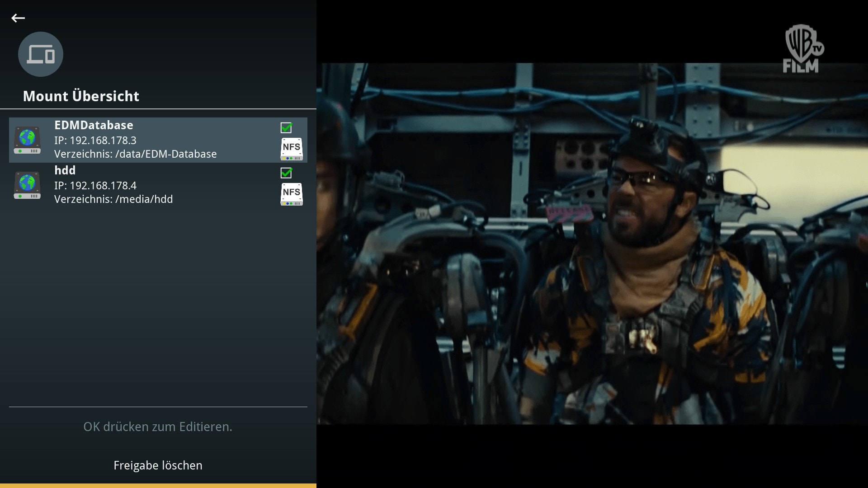Click Verzeichnis: /media/hdd text
This screenshot has width=868, height=488.
[113, 199]
